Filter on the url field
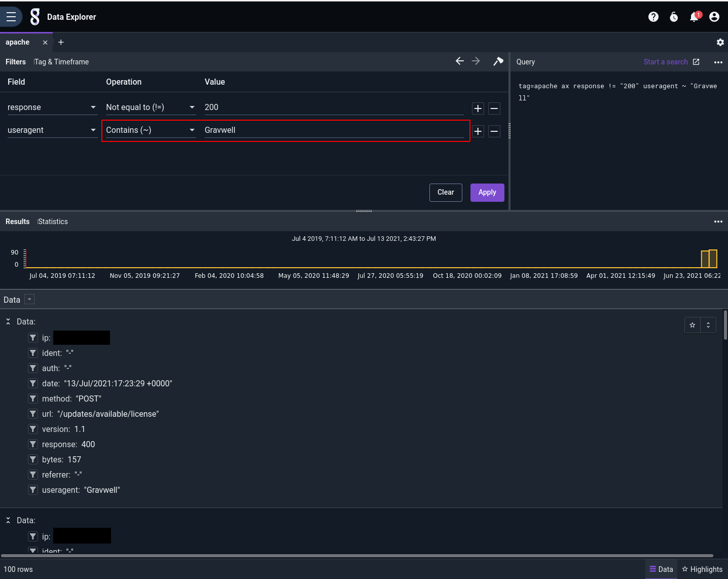The image size is (728, 579). click(33, 414)
